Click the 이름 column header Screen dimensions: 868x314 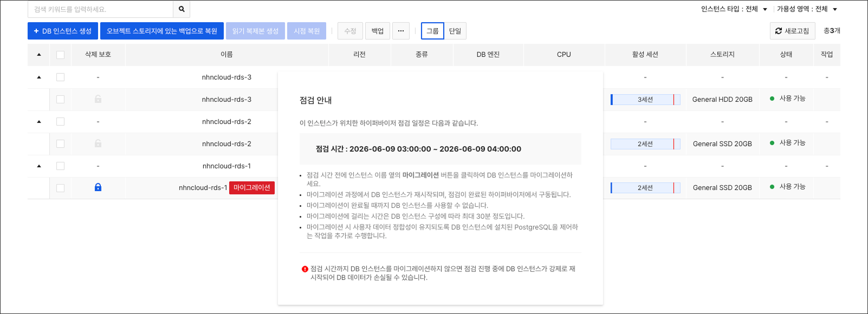(226, 55)
